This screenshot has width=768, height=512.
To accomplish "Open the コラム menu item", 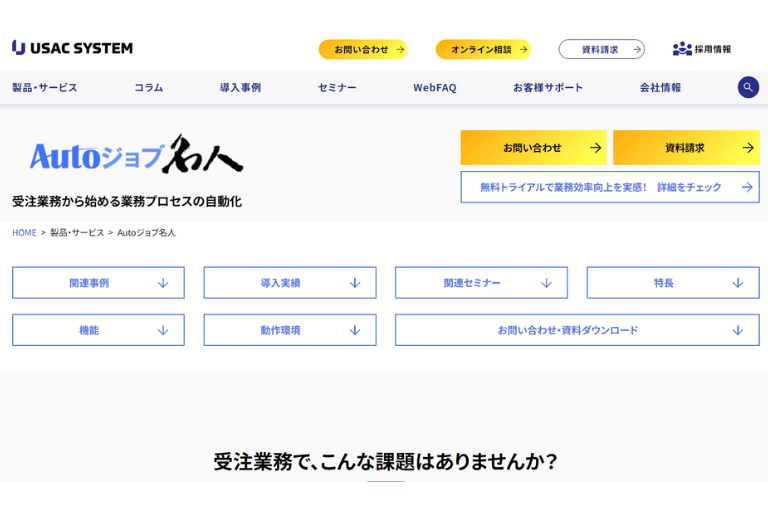I will coord(148,88).
